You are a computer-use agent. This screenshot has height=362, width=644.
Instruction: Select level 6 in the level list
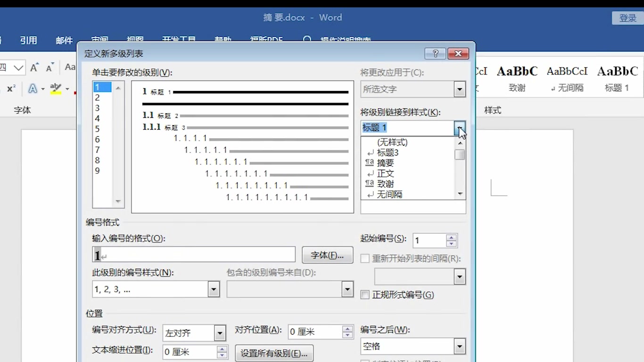click(102, 139)
